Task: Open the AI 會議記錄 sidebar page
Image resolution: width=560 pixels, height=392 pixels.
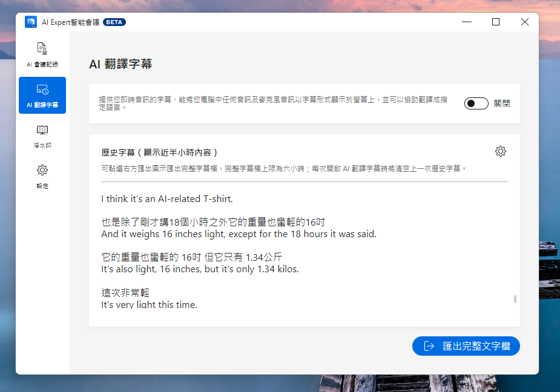Action: click(x=42, y=54)
